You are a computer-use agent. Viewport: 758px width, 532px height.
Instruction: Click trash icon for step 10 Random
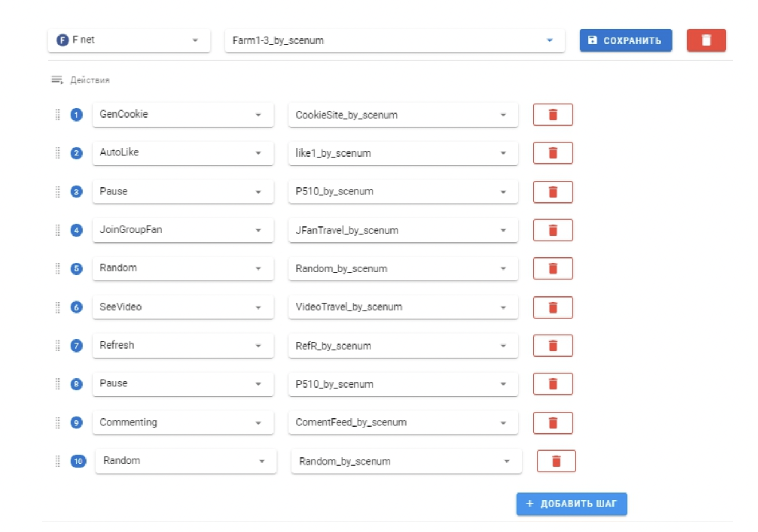[556, 461]
